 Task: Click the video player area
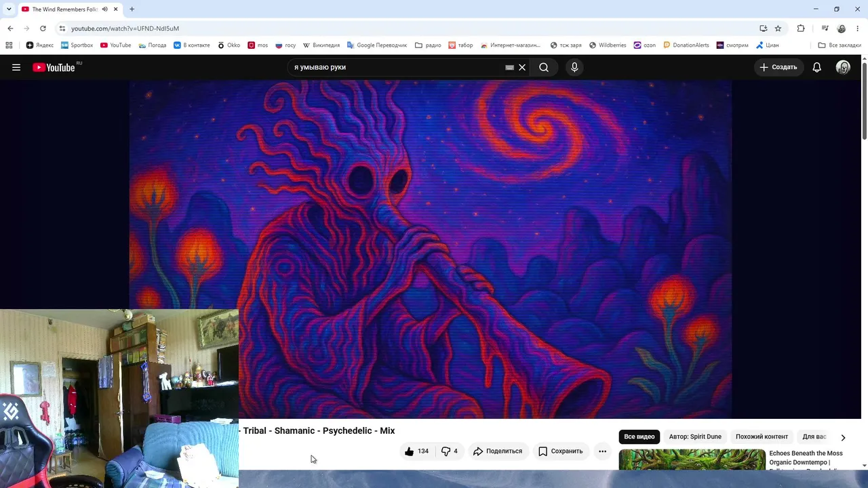pos(430,249)
